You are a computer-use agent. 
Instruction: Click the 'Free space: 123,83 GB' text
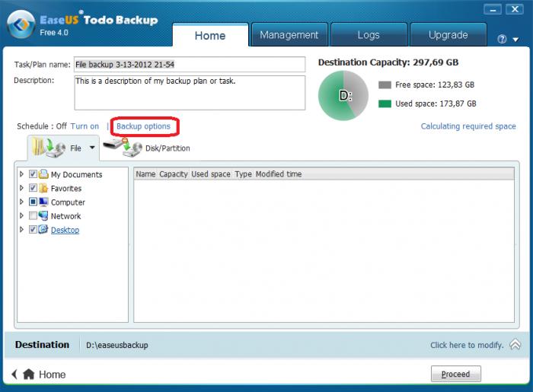pyautogui.click(x=435, y=85)
